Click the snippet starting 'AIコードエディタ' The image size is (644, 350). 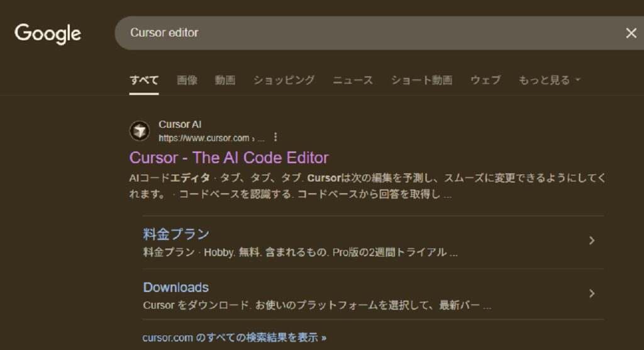click(x=367, y=186)
